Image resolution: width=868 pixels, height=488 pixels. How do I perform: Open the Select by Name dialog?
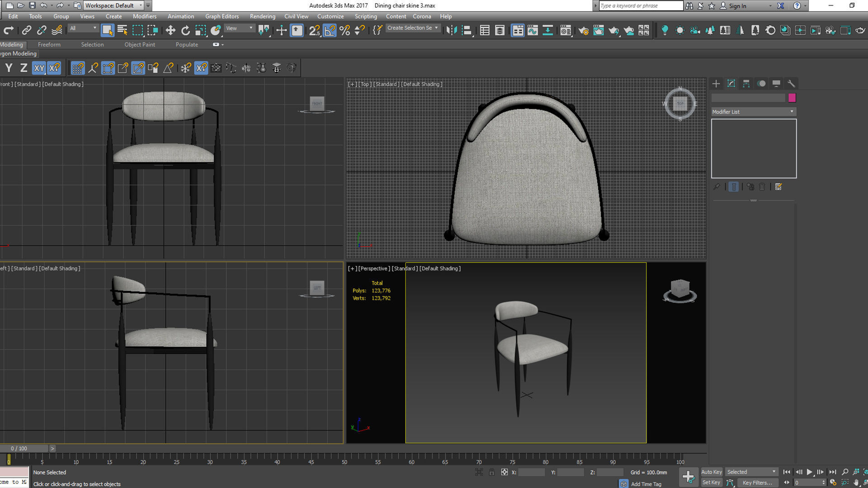click(123, 30)
